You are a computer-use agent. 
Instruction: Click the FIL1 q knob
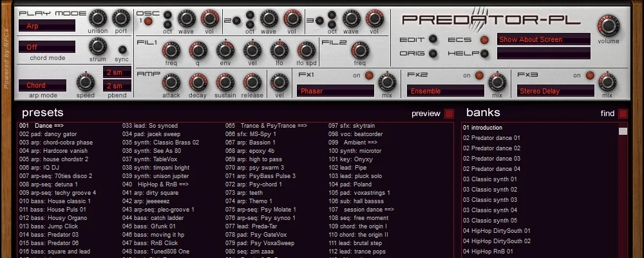click(198, 50)
